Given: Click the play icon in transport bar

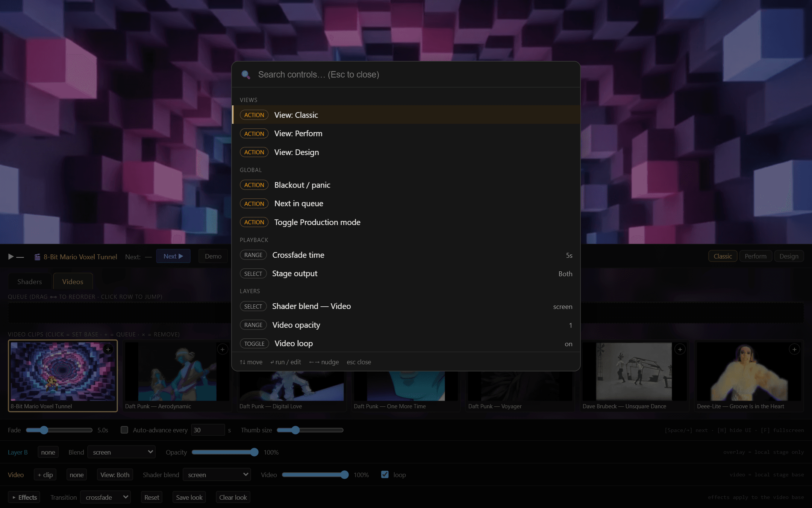Looking at the screenshot, I should point(11,257).
